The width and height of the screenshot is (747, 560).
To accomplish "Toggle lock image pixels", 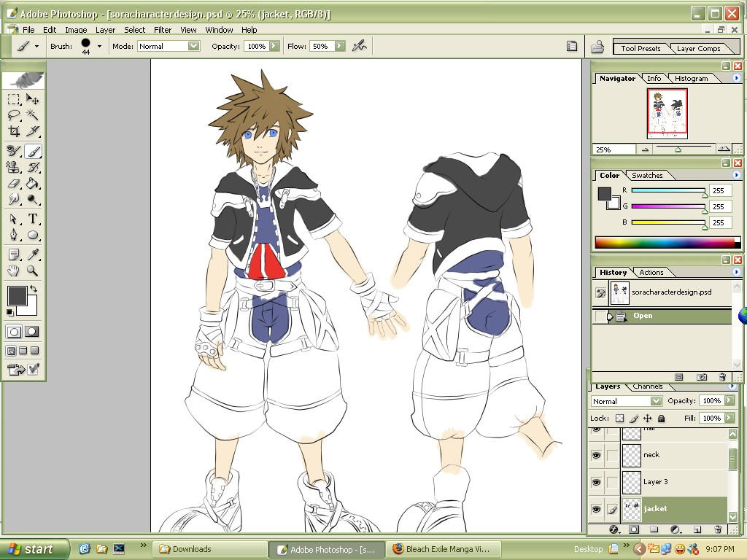I will point(634,418).
